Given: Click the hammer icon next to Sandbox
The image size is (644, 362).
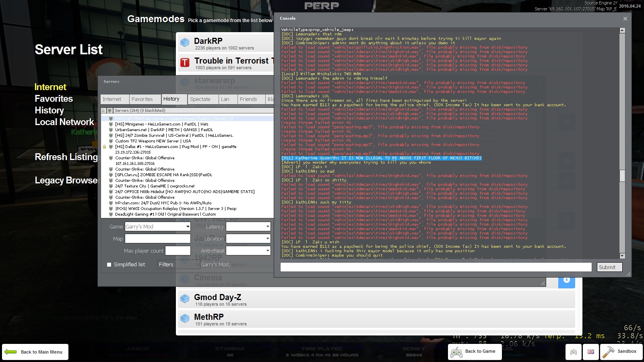Looking at the screenshot, I should (608, 352).
